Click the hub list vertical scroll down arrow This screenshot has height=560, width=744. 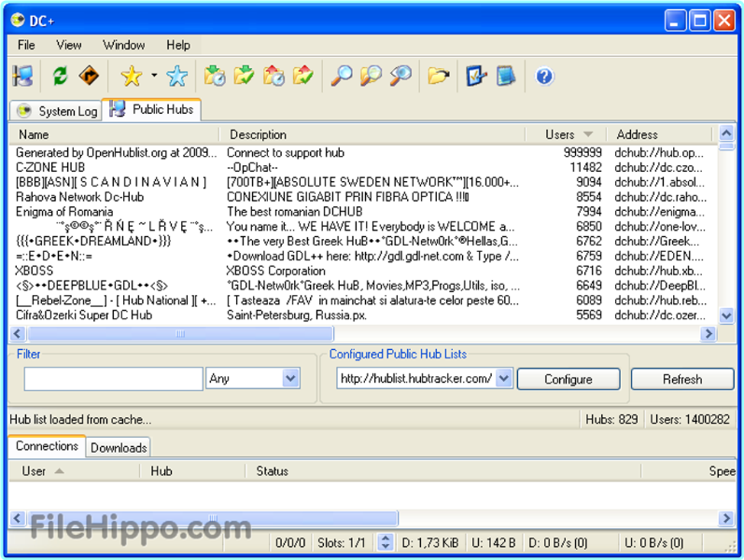tap(726, 315)
